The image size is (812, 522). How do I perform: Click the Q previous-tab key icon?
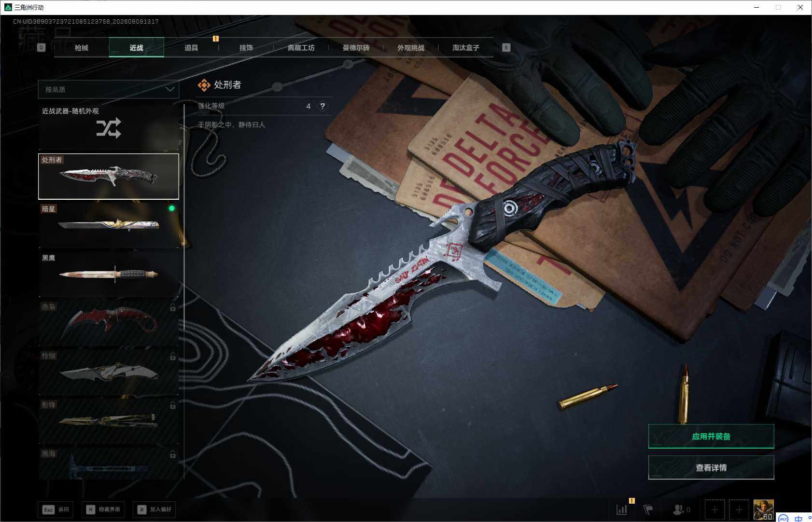[x=41, y=47]
